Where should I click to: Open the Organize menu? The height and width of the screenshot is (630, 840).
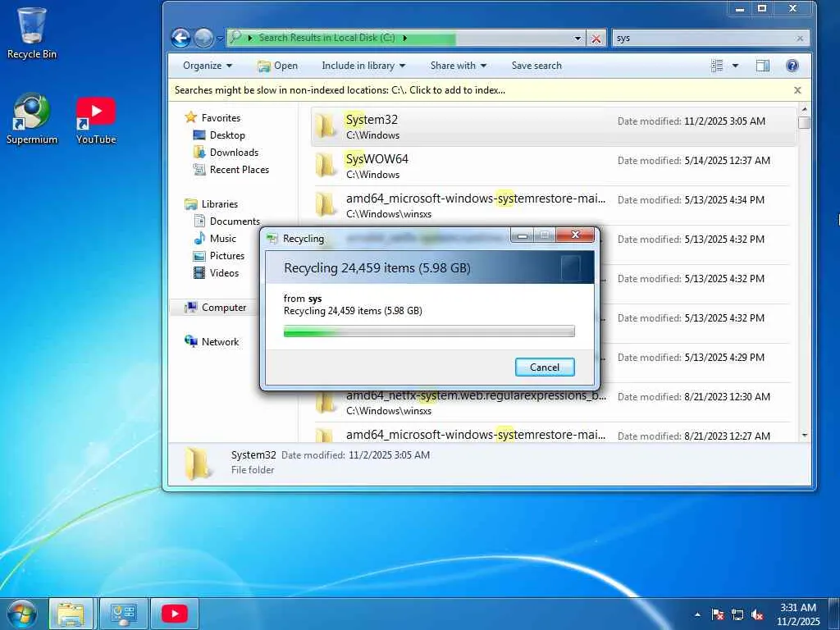click(x=208, y=66)
